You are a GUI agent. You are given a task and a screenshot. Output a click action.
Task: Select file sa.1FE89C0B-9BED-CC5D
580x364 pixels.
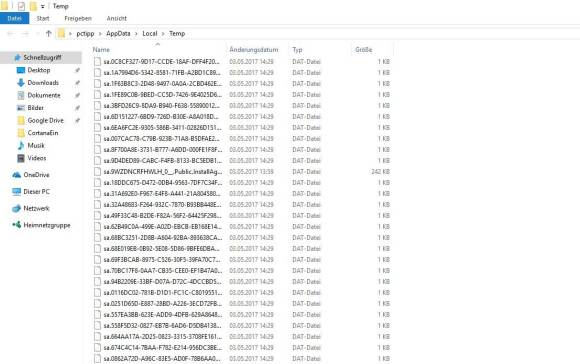point(163,95)
